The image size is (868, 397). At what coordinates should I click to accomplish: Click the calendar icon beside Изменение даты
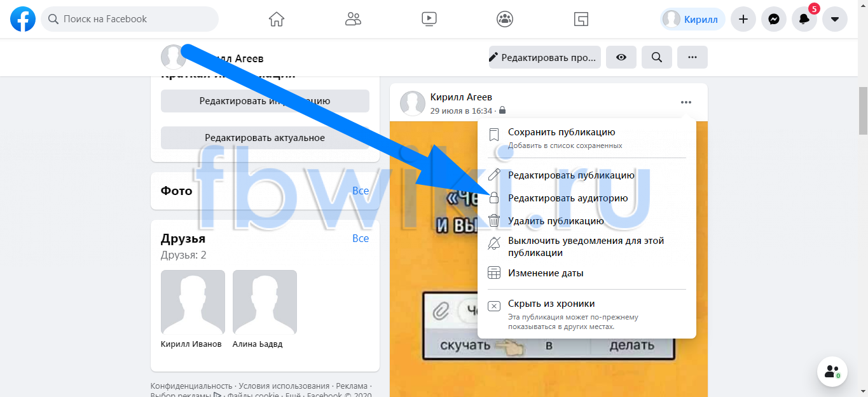click(494, 273)
